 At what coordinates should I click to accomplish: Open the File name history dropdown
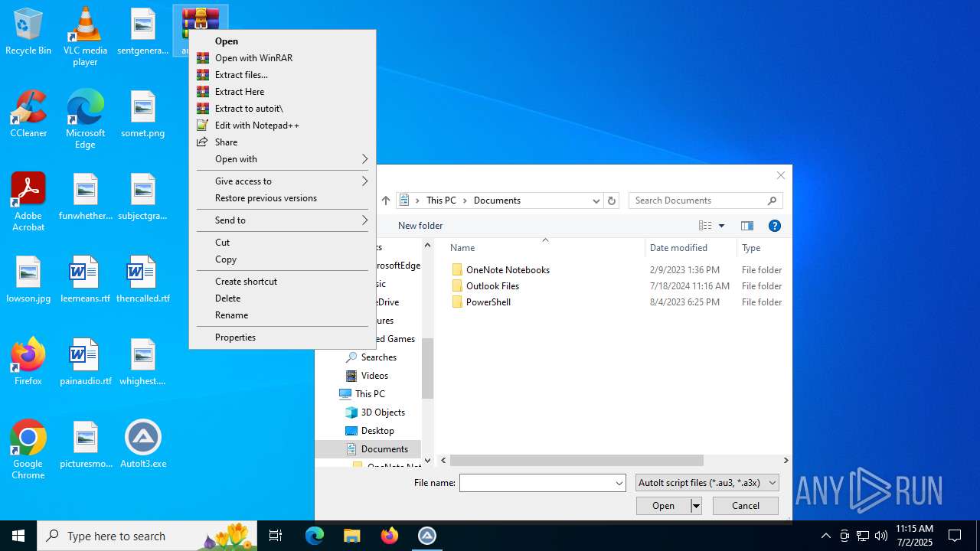coord(619,483)
